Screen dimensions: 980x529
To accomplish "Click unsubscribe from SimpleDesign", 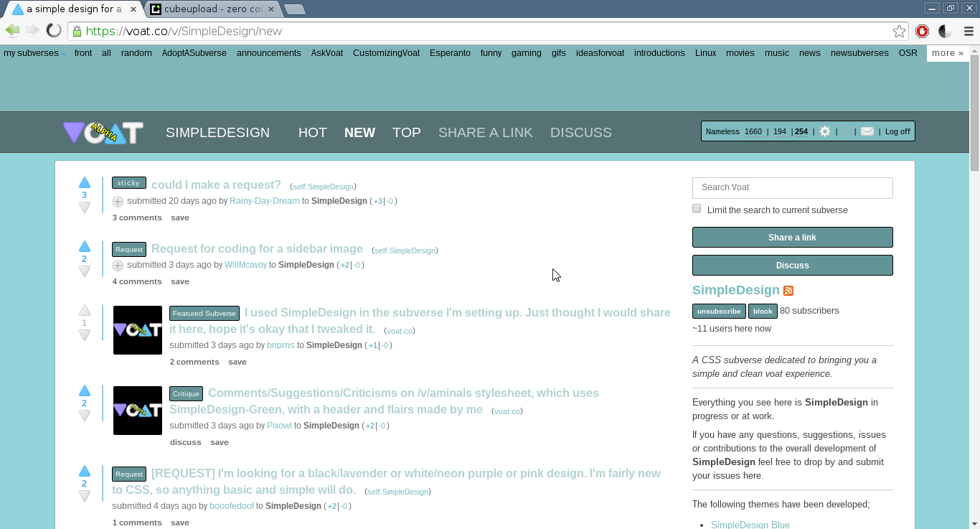I will [719, 312].
